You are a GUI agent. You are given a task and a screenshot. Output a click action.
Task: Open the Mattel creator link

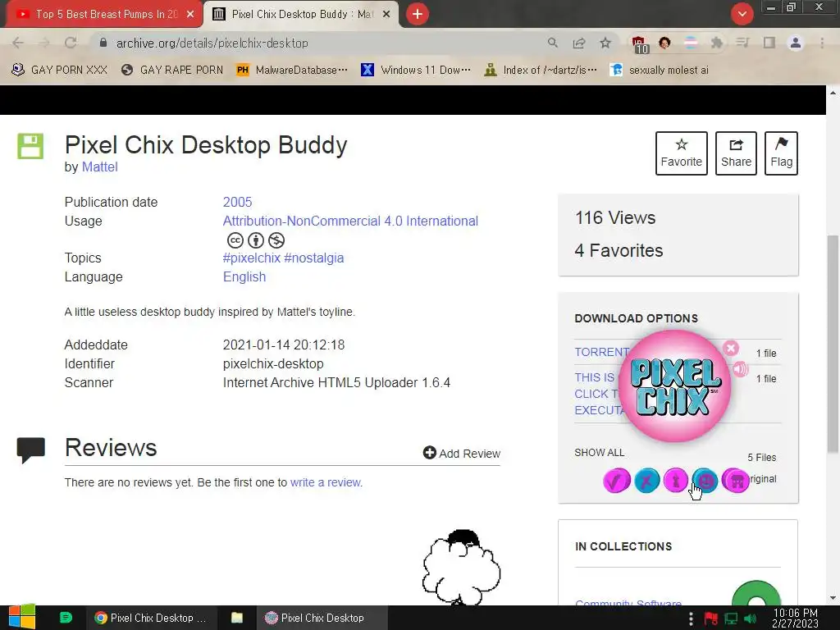(x=99, y=167)
